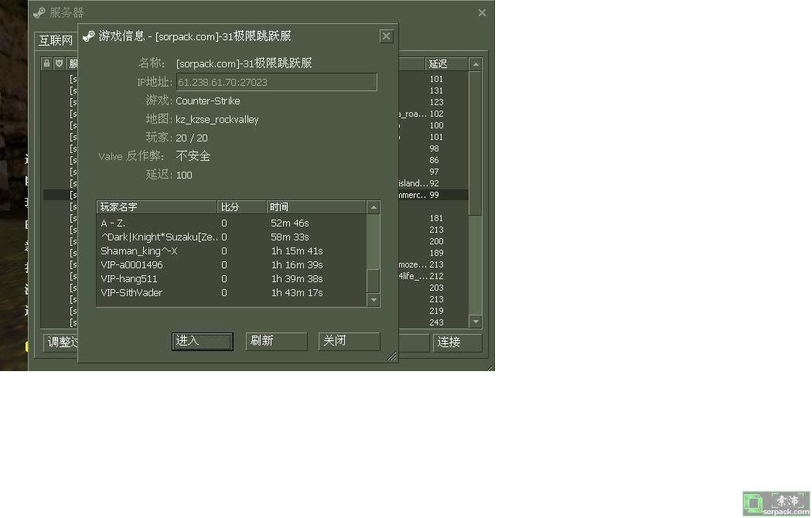Click the VAC shield icon column header

point(59,63)
